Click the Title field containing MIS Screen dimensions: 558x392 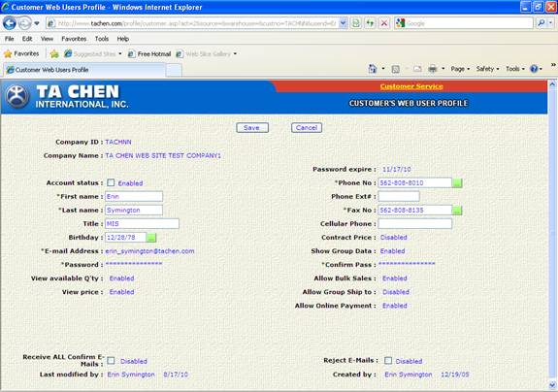tap(142, 223)
